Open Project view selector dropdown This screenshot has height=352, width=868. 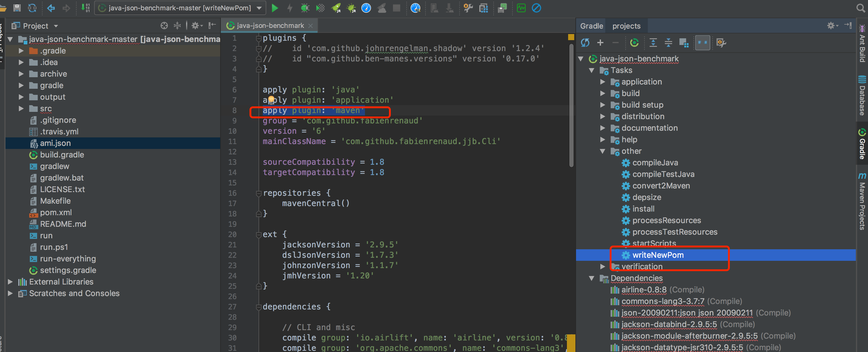pos(56,26)
